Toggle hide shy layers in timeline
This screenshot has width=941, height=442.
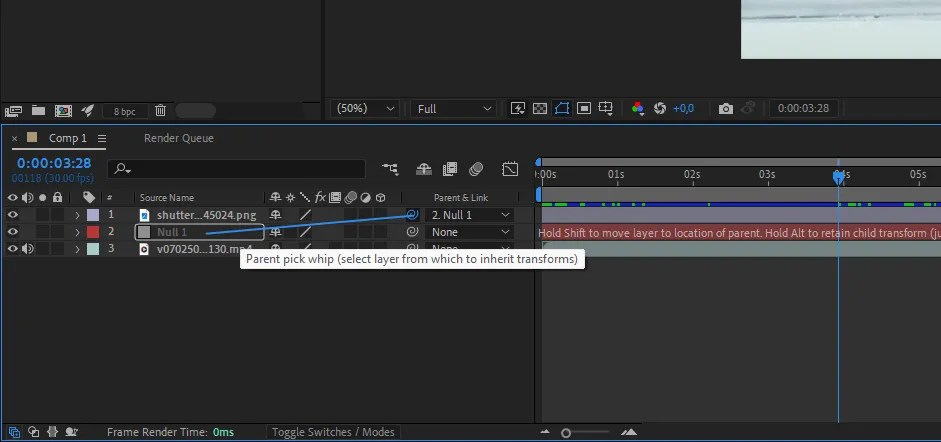[424, 169]
